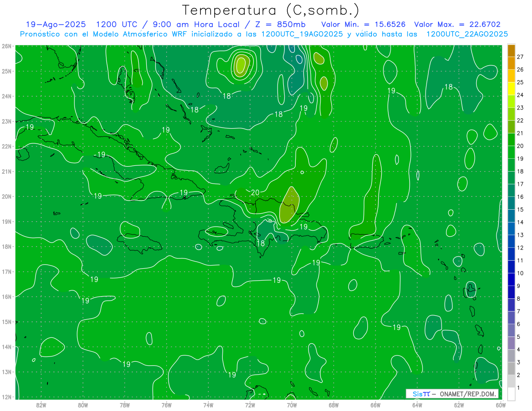
Task: Click the '70W' longitude axis label
Action: tap(292, 404)
